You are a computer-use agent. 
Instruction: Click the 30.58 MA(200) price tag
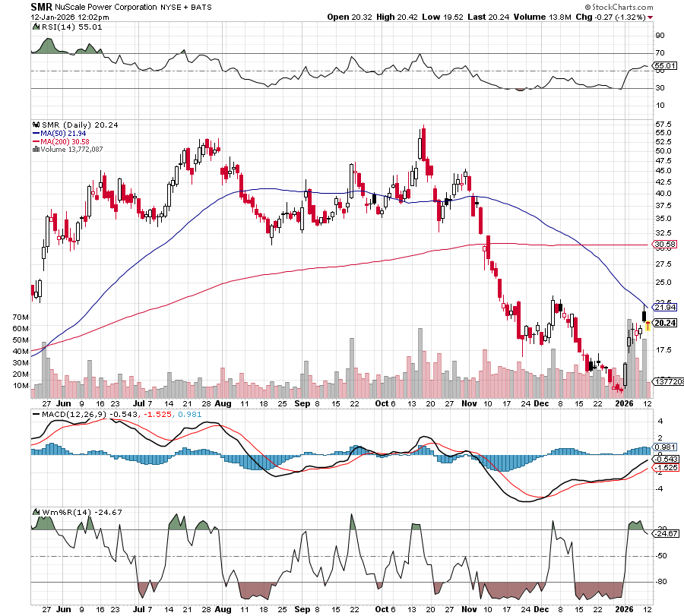pyautogui.click(x=665, y=245)
